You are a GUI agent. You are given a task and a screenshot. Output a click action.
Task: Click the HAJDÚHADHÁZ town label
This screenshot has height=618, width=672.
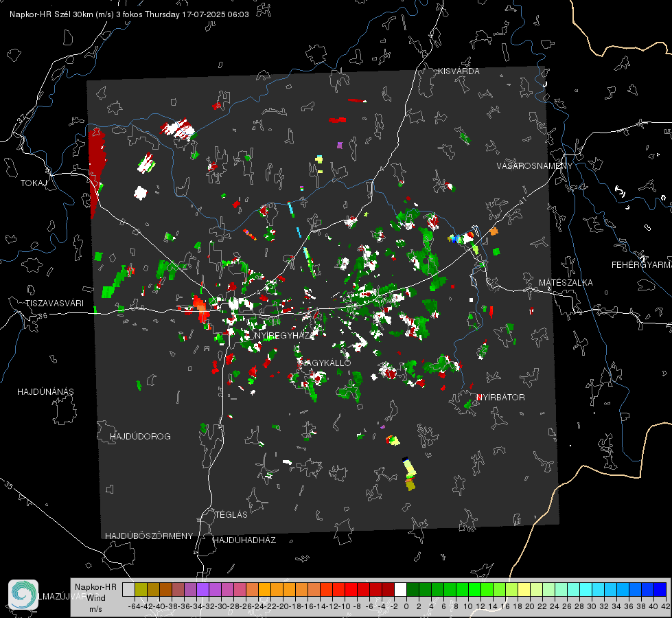(244, 540)
